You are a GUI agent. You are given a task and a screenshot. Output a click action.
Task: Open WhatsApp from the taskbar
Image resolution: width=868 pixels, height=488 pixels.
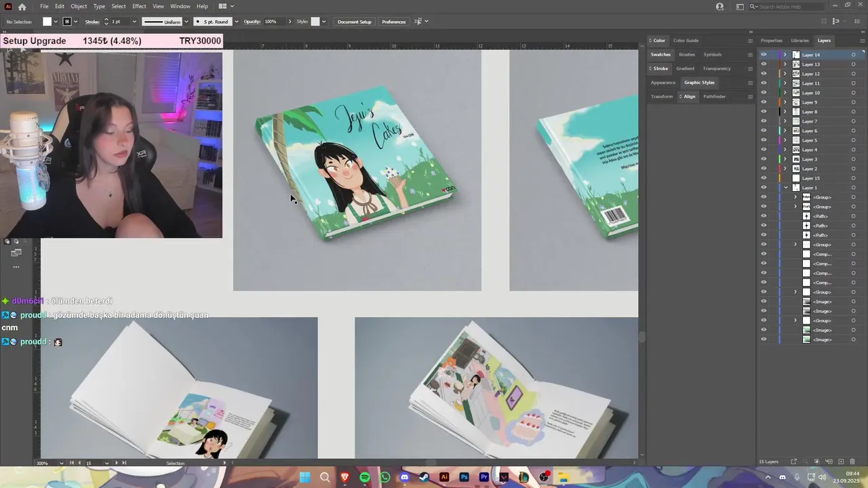tap(385, 477)
